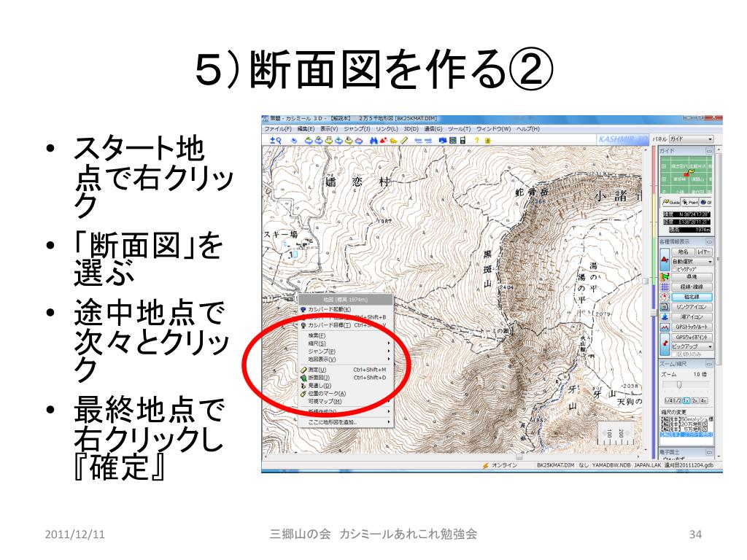The height and width of the screenshot is (560, 747).
Task: Expand the 縮尺(S) submenu in the context menu
Action: point(346,343)
